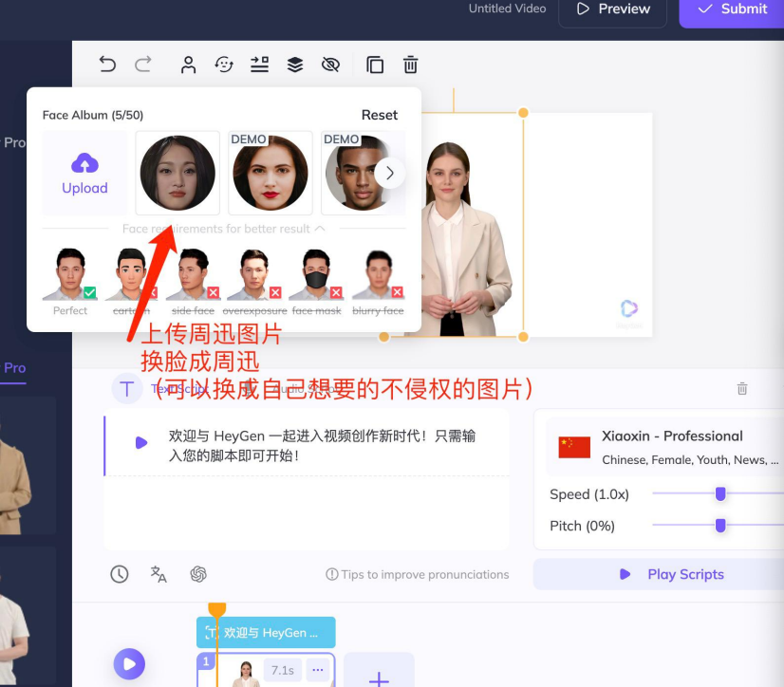
Task: Open the adjustment settings icon in toolbar
Action: [257, 65]
